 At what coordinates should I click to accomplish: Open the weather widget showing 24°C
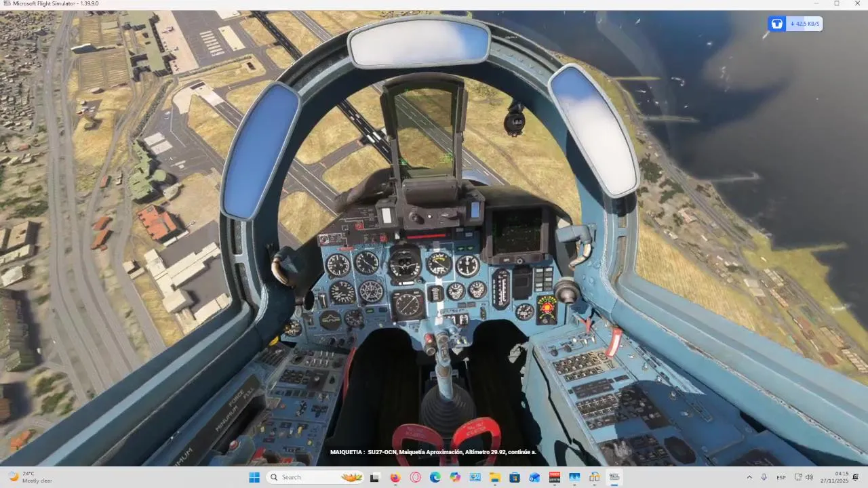tap(31, 477)
